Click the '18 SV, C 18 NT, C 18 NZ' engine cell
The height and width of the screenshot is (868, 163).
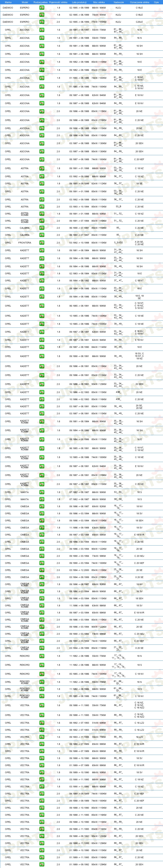pyautogui.click(x=139, y=356)
